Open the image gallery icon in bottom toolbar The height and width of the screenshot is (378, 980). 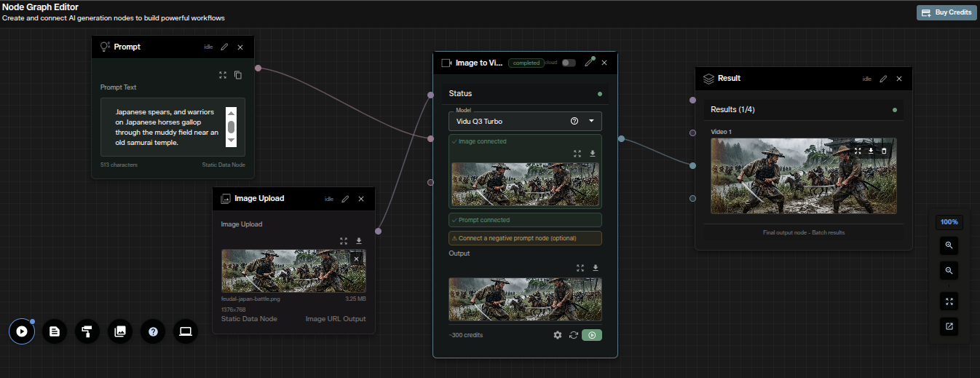(120, 331)
